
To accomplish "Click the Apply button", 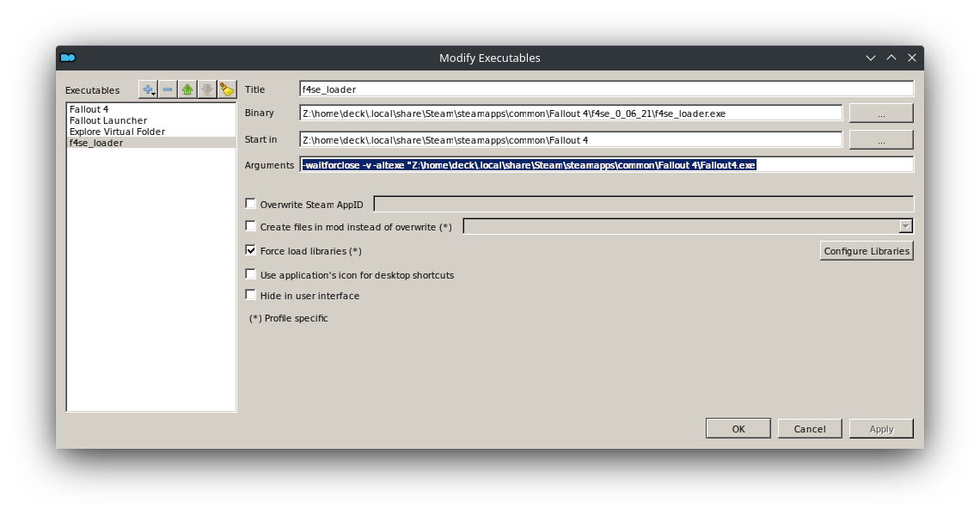I will tap(881, 429).
